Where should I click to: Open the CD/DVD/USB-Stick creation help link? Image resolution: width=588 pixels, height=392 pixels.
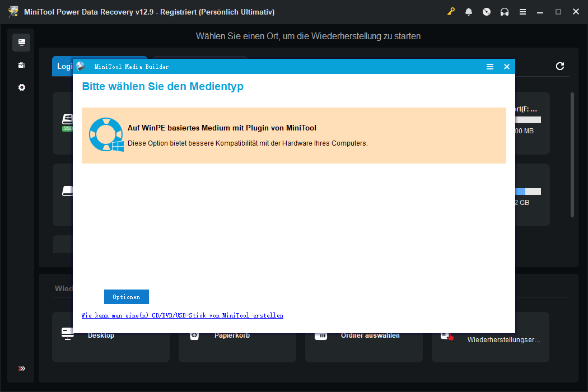[x=182, y=315]
